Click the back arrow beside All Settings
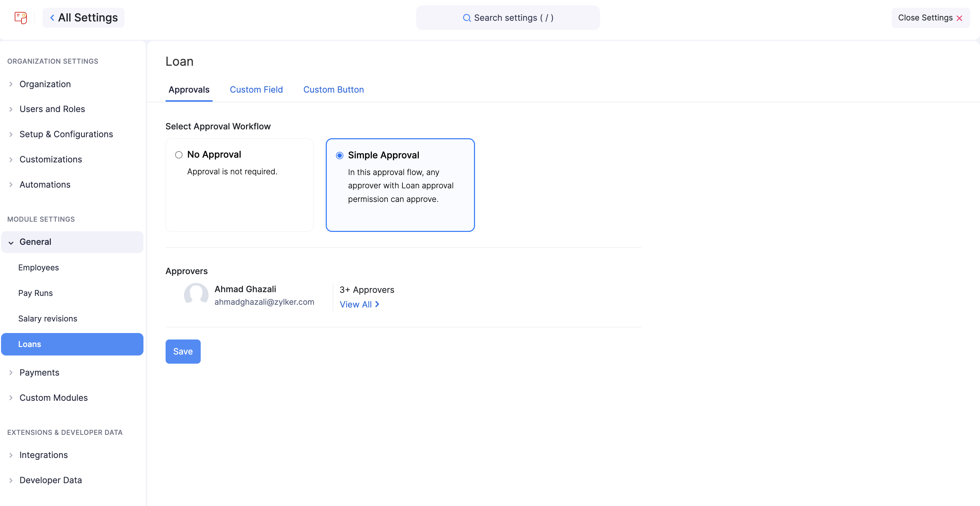Screen dimensions: 980x506 52,17
